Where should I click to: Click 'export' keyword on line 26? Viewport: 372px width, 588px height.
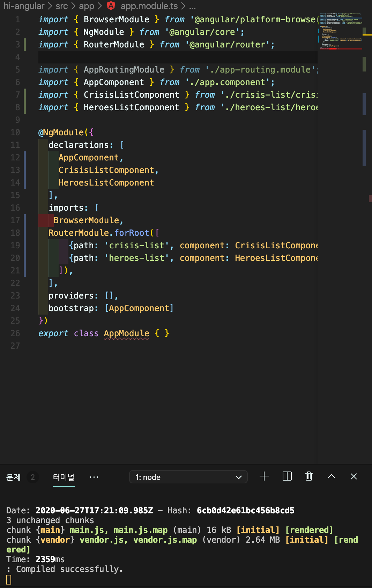click(53, 333)
